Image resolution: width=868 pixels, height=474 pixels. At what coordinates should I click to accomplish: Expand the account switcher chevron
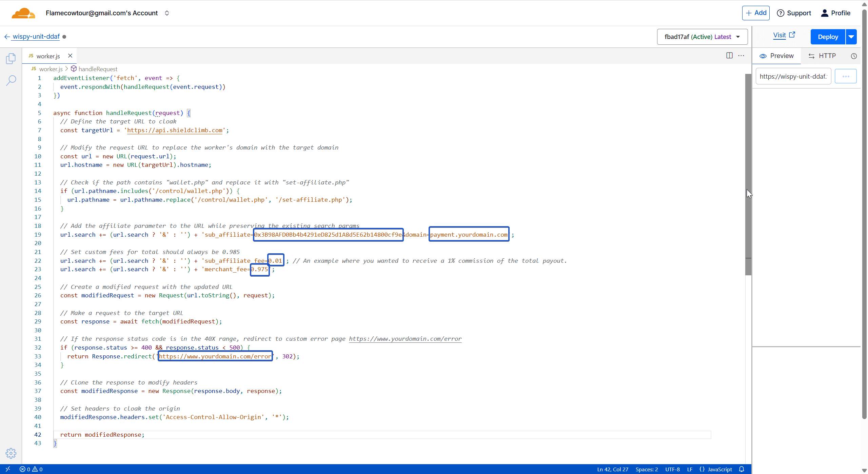coord(167,13)
